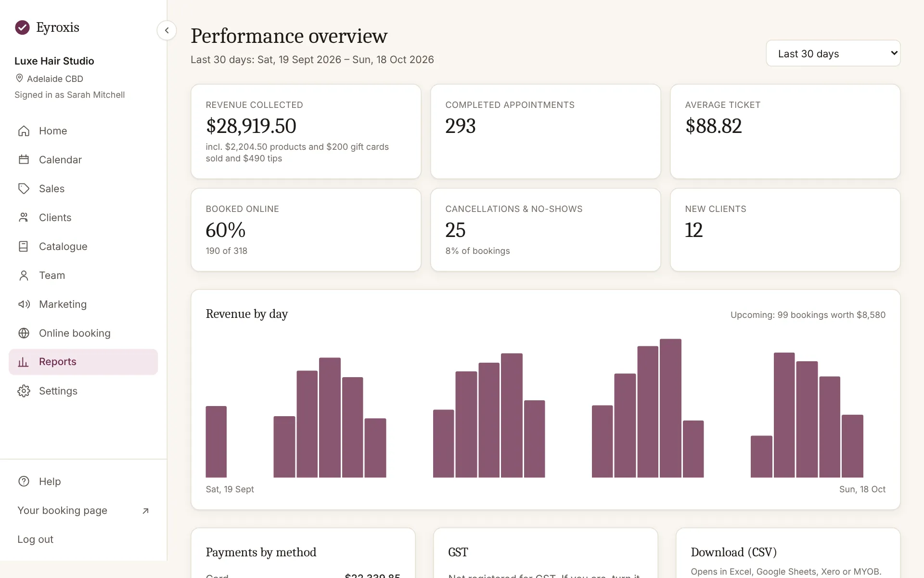Open the Clients page
The height and width of the screenshot is (578, 924).
[83, 217]
